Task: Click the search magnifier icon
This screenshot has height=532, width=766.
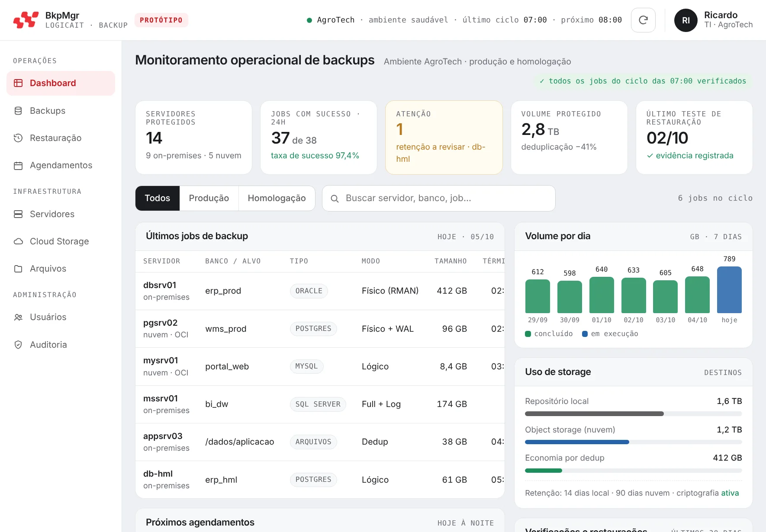Action: [x=335, y=199]
